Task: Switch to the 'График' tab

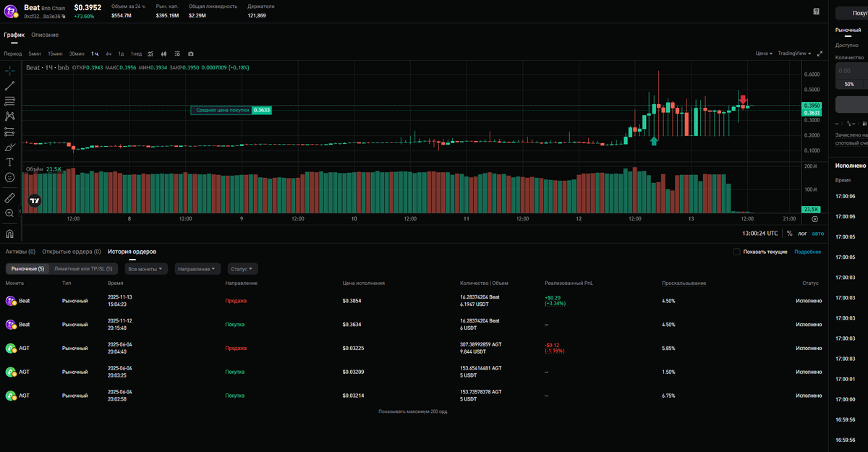Action: 14,35
